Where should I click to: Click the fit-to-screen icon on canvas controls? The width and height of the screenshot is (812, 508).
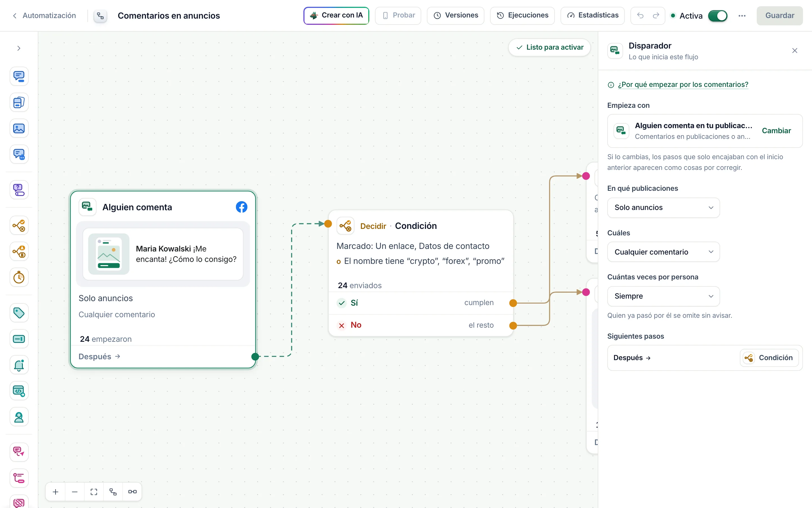94,492
